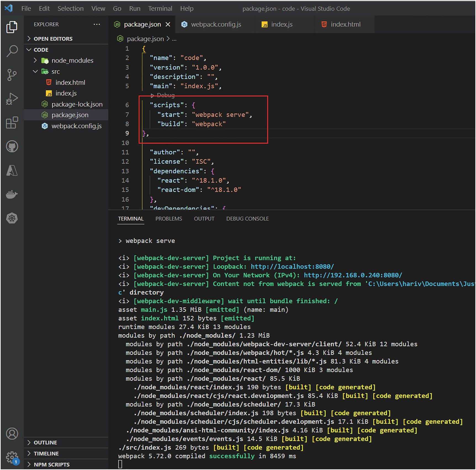476x470 pixels.
Task: Open the Extensions view
Action: click(12, 123)
